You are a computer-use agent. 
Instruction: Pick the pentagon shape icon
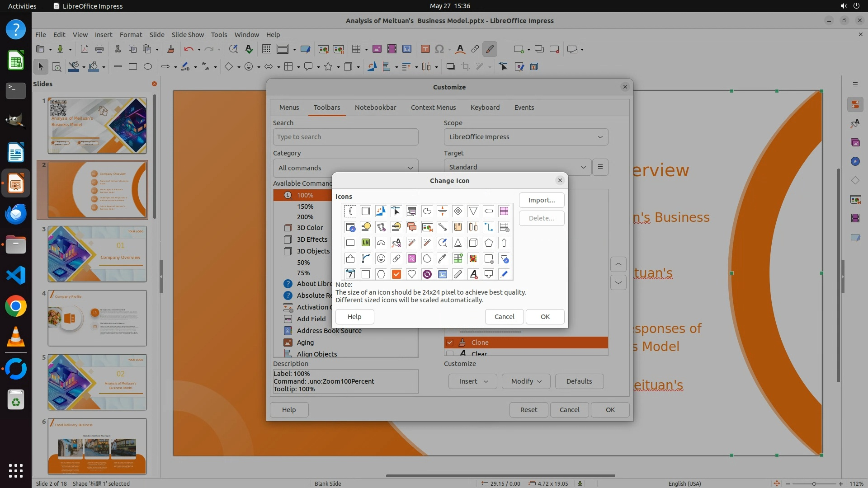coord(489,243)
